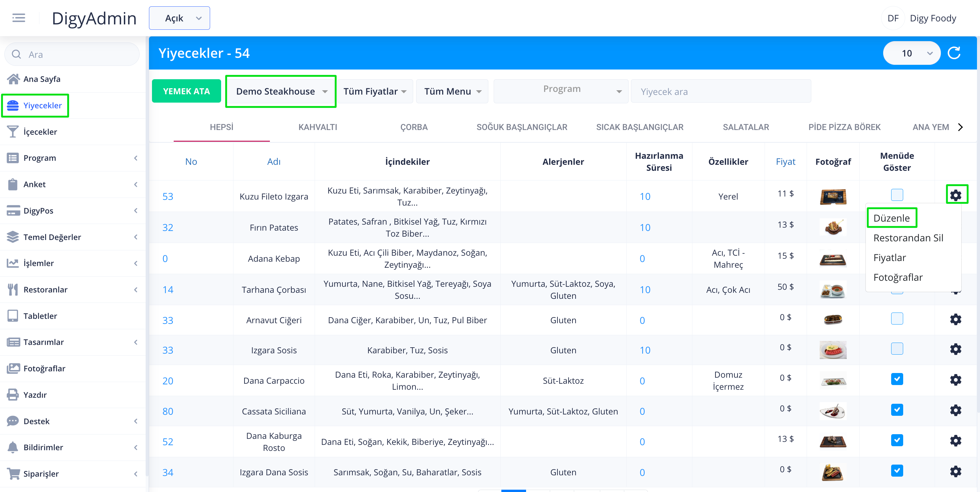Image resolution: width=980 pixels, height=492 pixels.
Task: Open gear settings for Dana Carpaccio row
Action: pyautogui.click(x=955, y=380)
